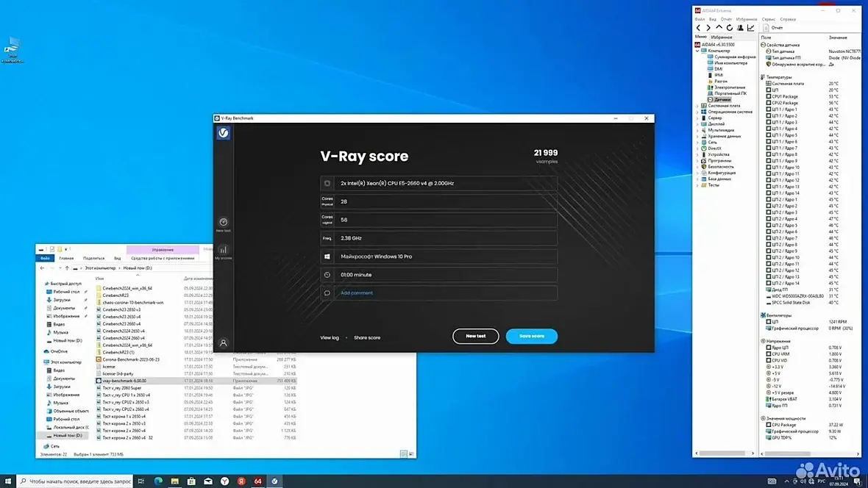Image resolution: width=868 pixels, height=488 pixels.
Task: Click the taskbar search box
Action: coord(75,481)
